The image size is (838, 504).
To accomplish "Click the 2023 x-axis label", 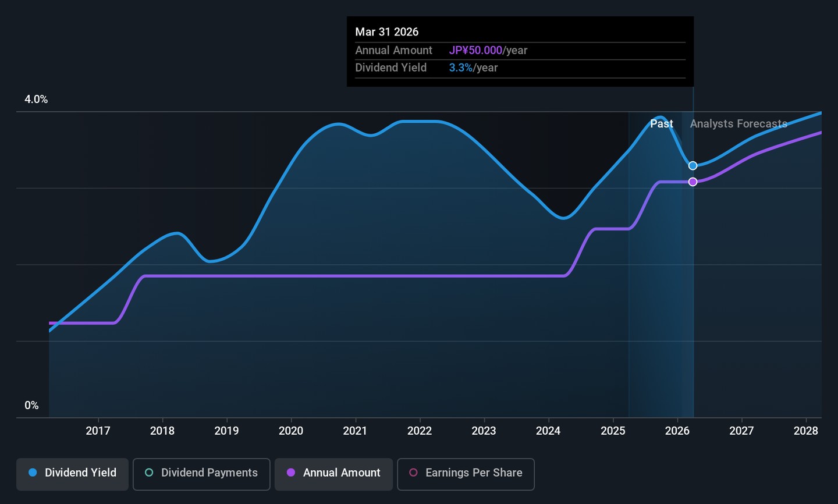I will click(484, 431).
